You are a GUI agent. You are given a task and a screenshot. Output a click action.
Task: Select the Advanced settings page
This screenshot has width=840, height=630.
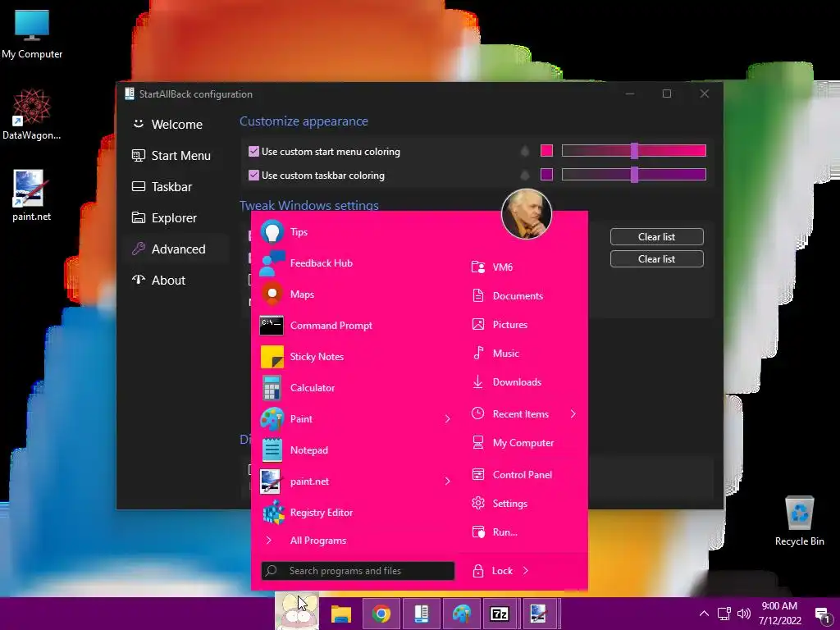click(x=176, y=249)
